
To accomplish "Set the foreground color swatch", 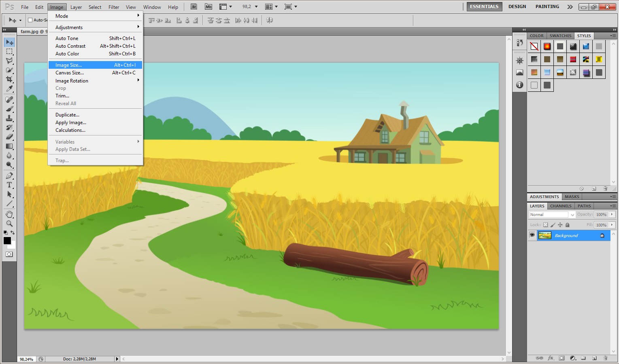I will (x=7, y=241).
